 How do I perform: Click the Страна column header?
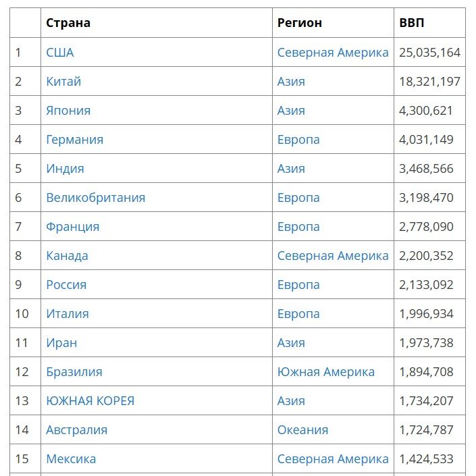pyautogui.click(x=68, y=23)
